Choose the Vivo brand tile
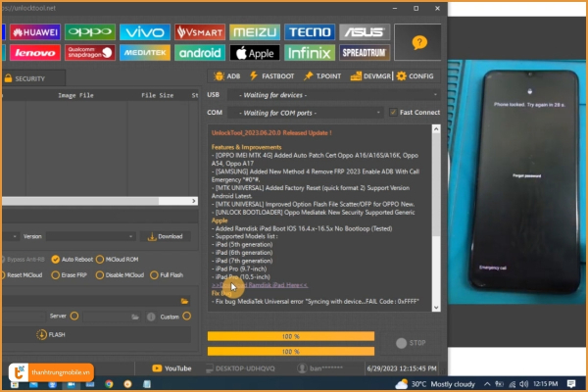This screenshot has width=588, height=392. coord(144,31)
